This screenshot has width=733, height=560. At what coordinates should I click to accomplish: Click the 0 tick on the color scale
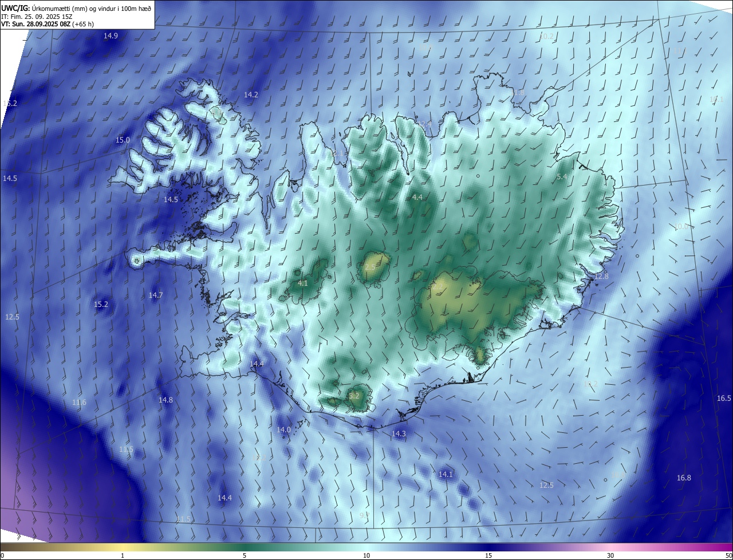[x=2, y=556]
